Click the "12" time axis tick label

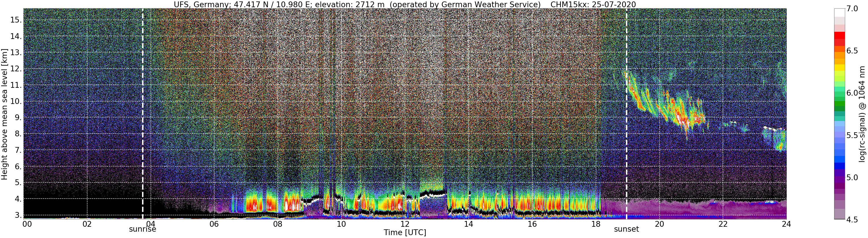(405, 224)
